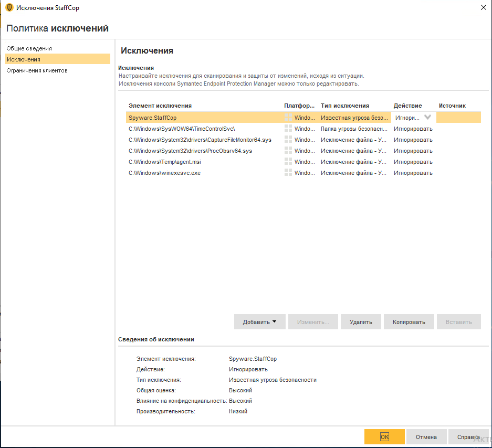This screenshot has height=448, width=492.
Task: Click the Windows platform icon for ProcObsrv64.sys
Action: pos(288,150)
